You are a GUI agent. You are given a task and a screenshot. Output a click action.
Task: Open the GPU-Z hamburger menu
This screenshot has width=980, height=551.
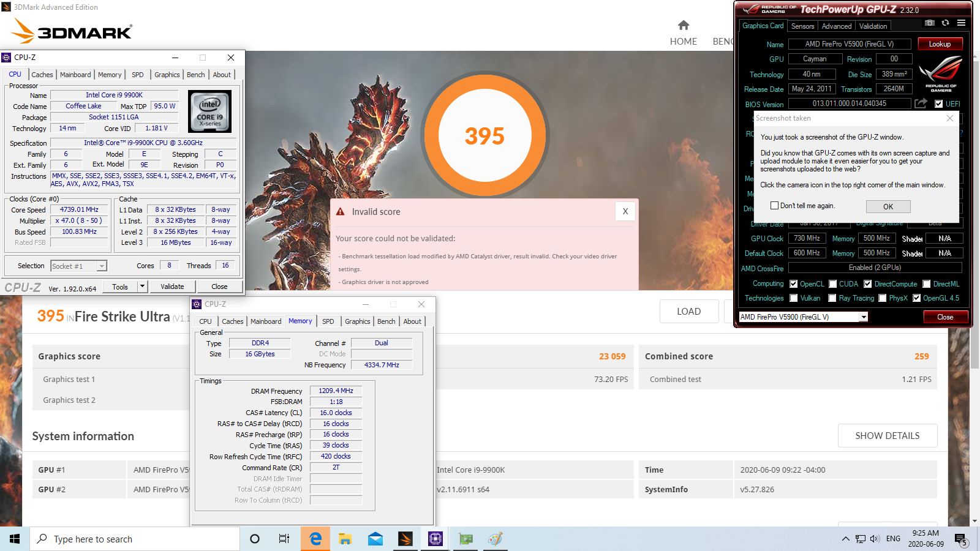[x=961, y=23]
